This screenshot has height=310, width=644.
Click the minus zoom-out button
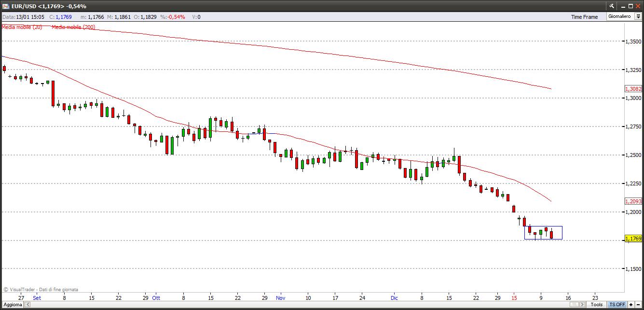click(639, 305)
